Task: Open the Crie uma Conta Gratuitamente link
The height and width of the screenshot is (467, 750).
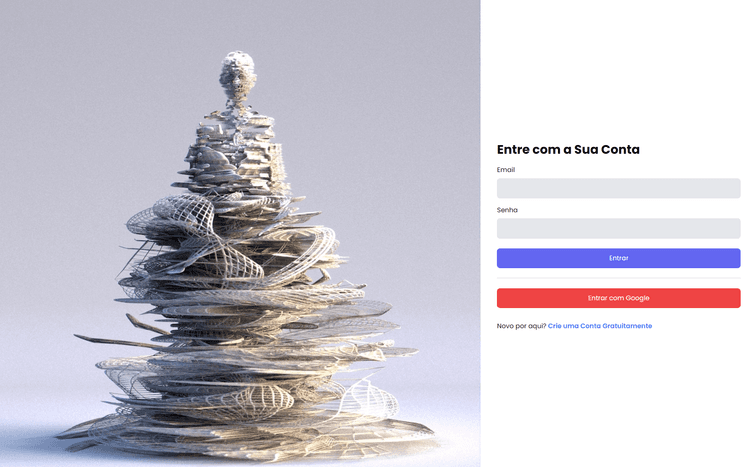Action: (600, 326)
